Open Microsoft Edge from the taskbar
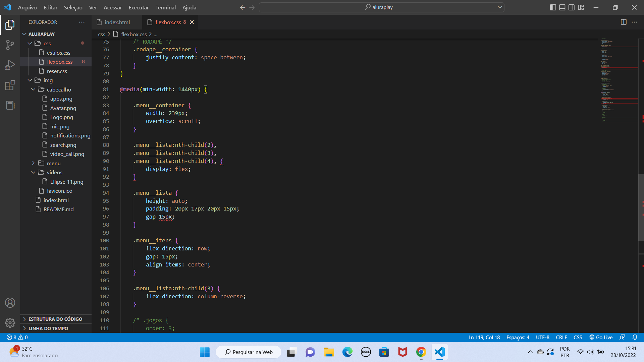644x362 pixels. tap(347, 352)
